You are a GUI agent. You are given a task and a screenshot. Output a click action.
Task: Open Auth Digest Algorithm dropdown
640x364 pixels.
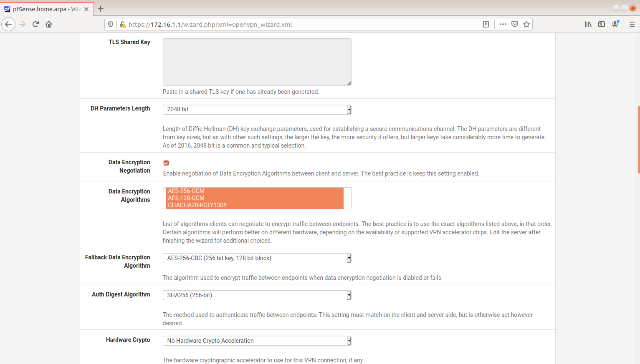[x=257, y=295]
